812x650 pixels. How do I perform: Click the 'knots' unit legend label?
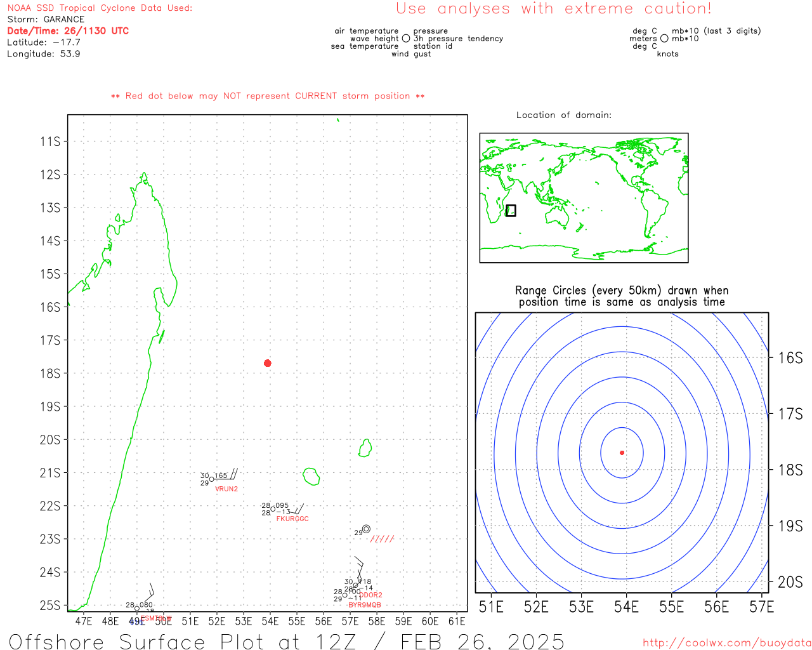pos(668,54)
